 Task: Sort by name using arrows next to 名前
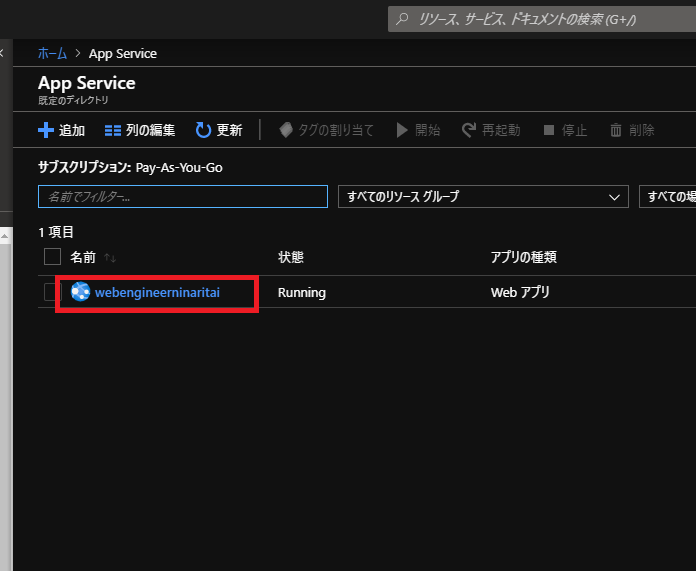[x=110, y=258]
